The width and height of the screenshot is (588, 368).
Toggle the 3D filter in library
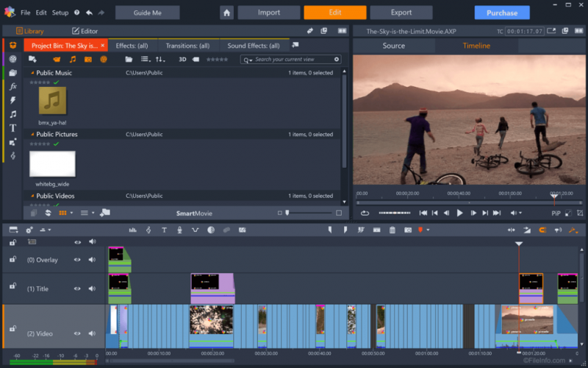click(x=183, y=59)
